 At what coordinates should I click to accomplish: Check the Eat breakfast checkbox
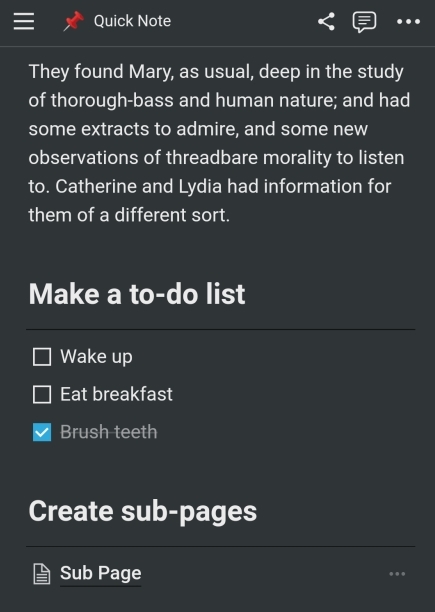click(x=42, y=394)
